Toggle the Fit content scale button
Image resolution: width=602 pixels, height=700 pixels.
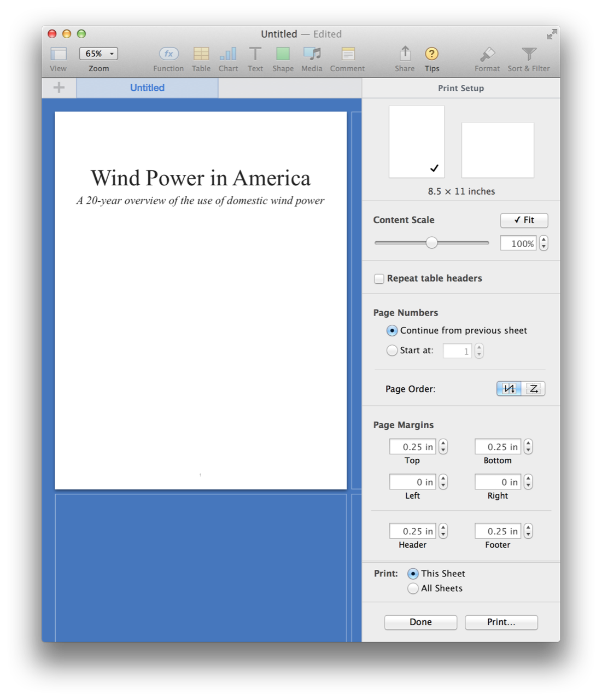pyautogui.click(x=524, y=220)
